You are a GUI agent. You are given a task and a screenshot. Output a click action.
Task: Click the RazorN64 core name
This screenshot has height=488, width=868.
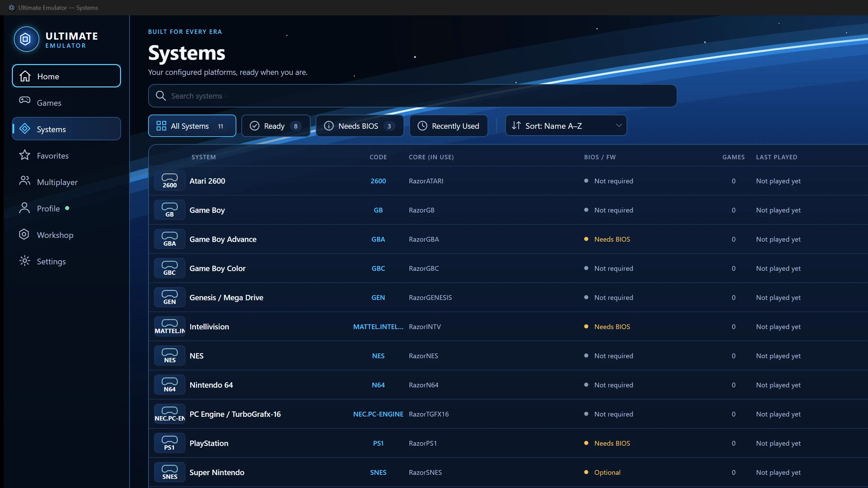(x=423, y=385)
